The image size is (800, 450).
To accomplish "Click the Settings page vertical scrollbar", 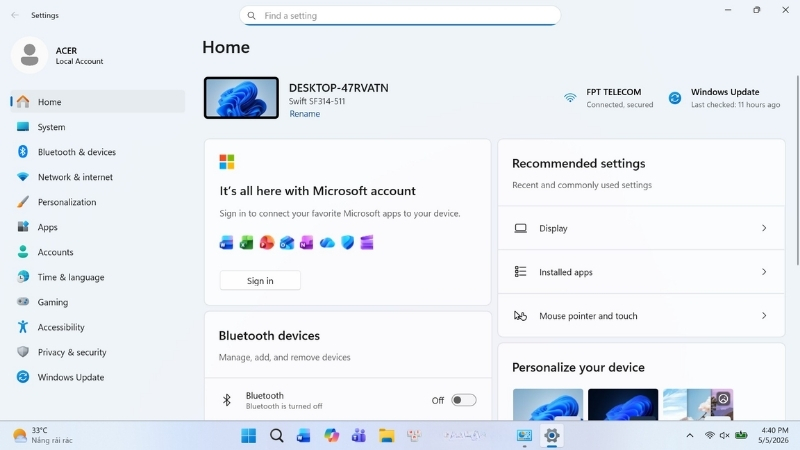I will (797, 170).
